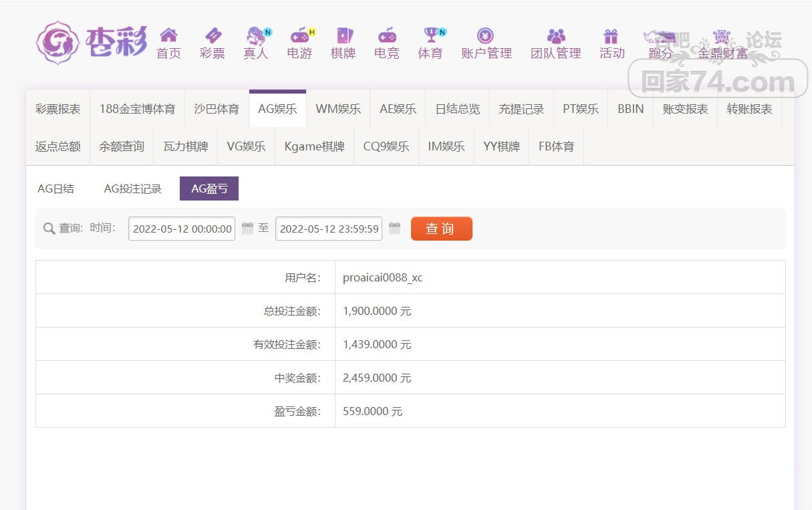Switch to the FB体育 tab
812x510 pixels.
pyautogui.click(x=557, y=146)
